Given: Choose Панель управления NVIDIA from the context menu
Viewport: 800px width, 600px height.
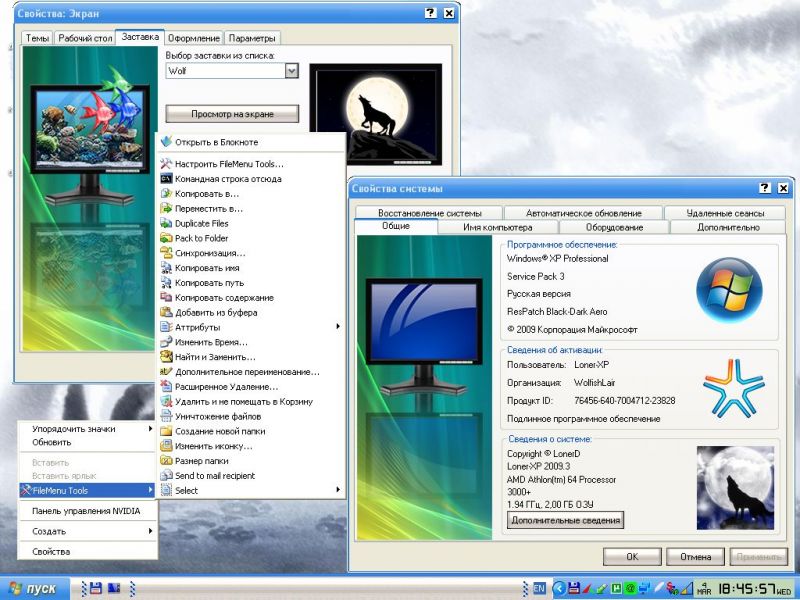Looking at the screenshot, I should pyautogui.click(x=85, y=511).
